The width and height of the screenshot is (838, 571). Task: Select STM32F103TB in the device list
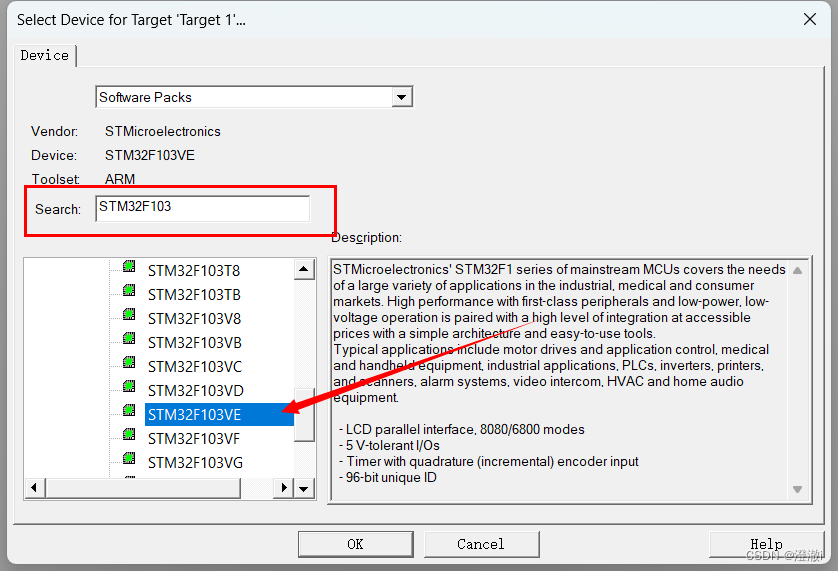[194, 295]
